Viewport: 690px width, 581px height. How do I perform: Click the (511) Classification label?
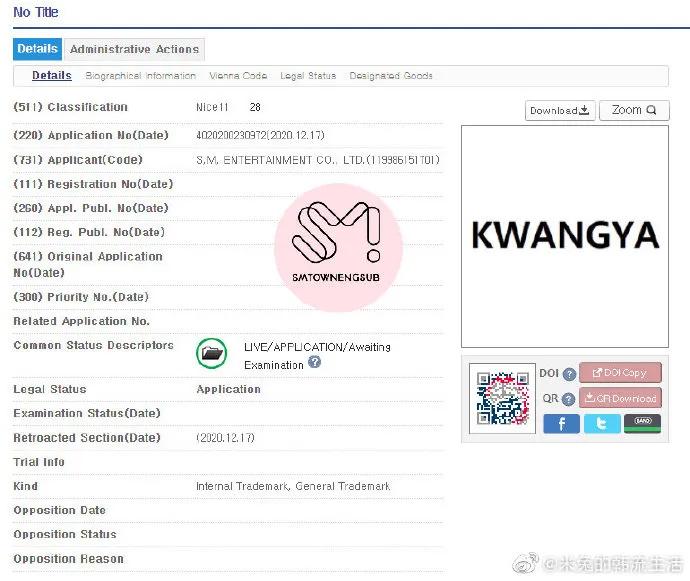click(x=70, y=107)
